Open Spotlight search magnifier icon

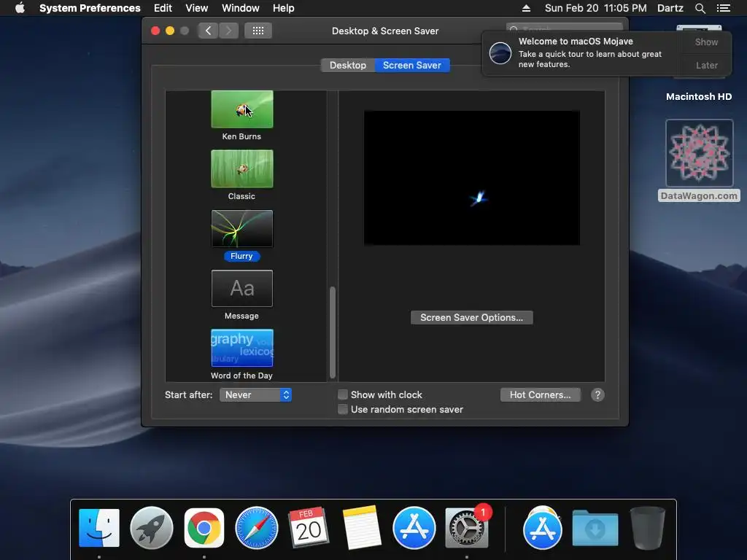(x=700, y=8)
